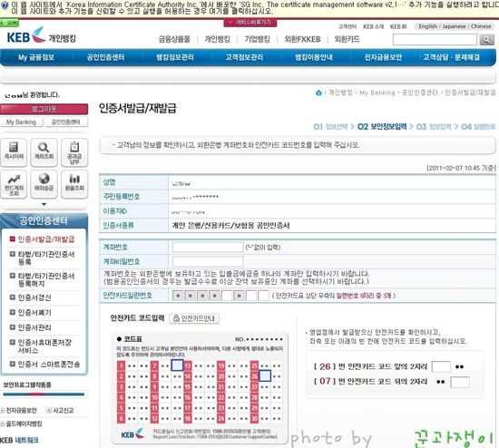
Task: Open 인증서휴대폰저장 서비스 in the sidebar menu
Action: click(x=44, y=346)
